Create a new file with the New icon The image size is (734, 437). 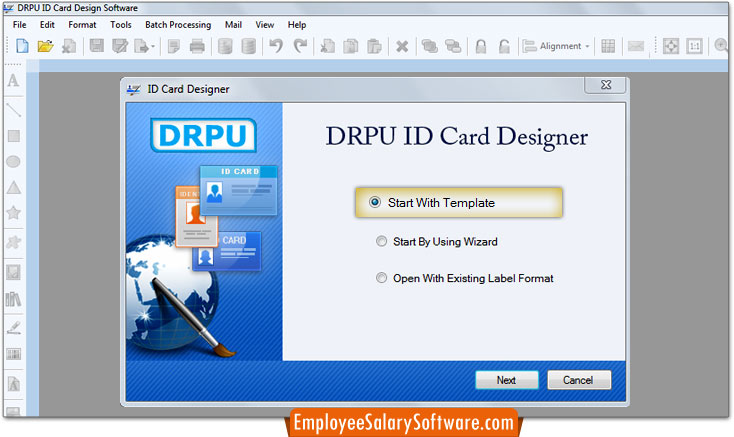(x=22, y=46)
